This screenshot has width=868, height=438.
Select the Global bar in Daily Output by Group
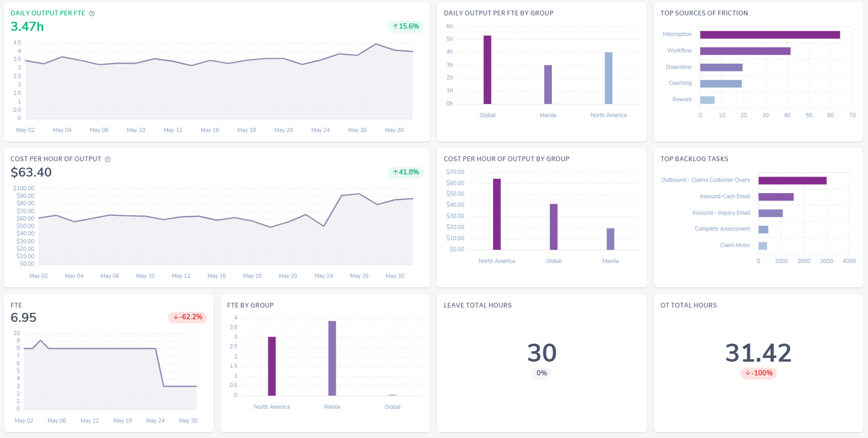coord(487,69)
